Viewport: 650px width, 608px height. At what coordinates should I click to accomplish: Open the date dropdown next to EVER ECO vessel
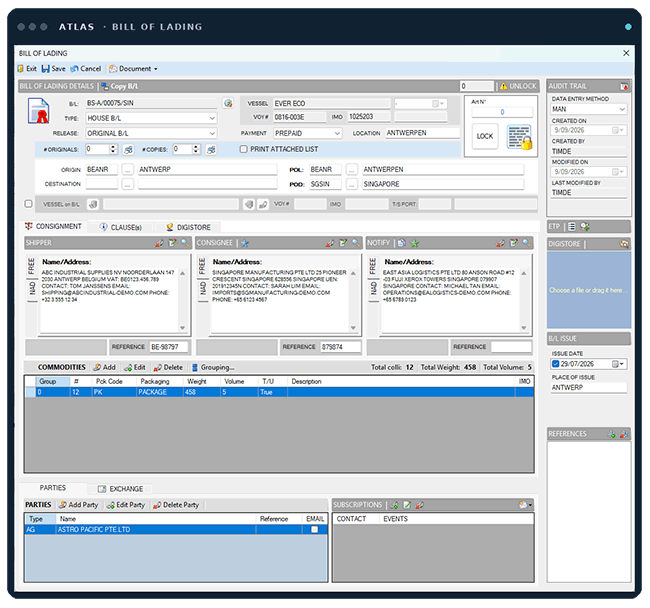(x=439, y=103)
